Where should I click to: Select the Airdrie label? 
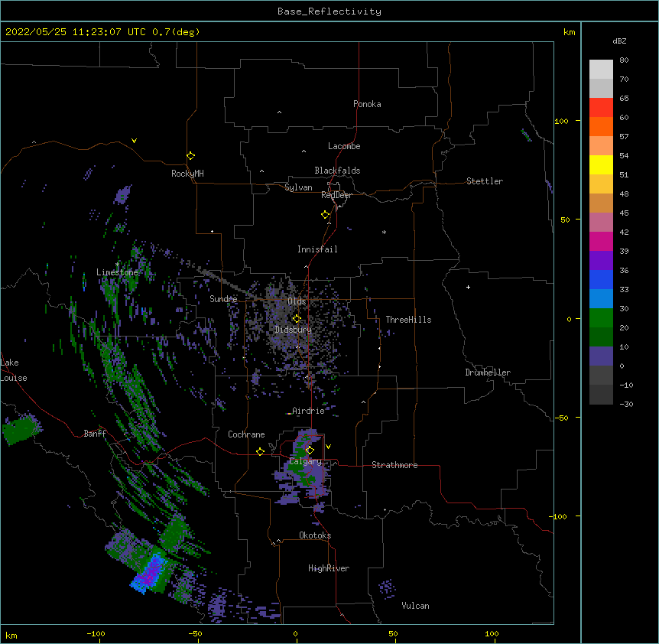point(308,411)
